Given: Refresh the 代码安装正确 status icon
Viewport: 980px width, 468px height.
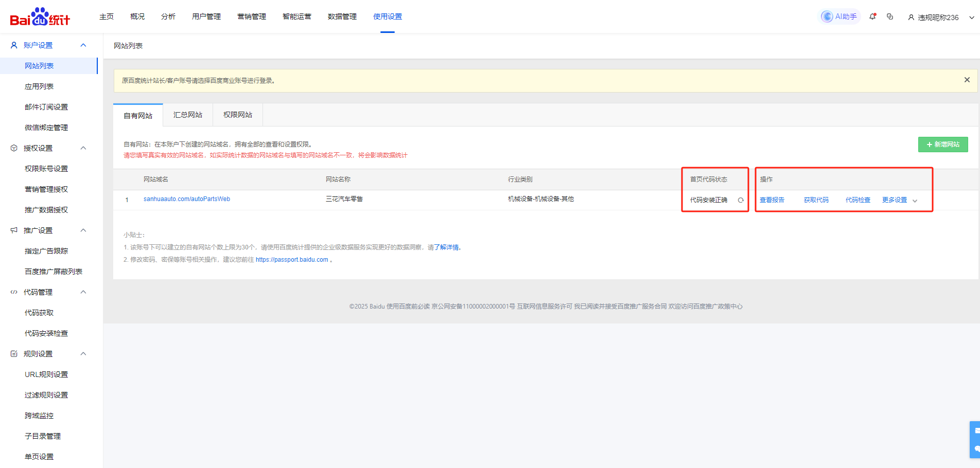Looking at the screenshot, I should coord(741,200).
